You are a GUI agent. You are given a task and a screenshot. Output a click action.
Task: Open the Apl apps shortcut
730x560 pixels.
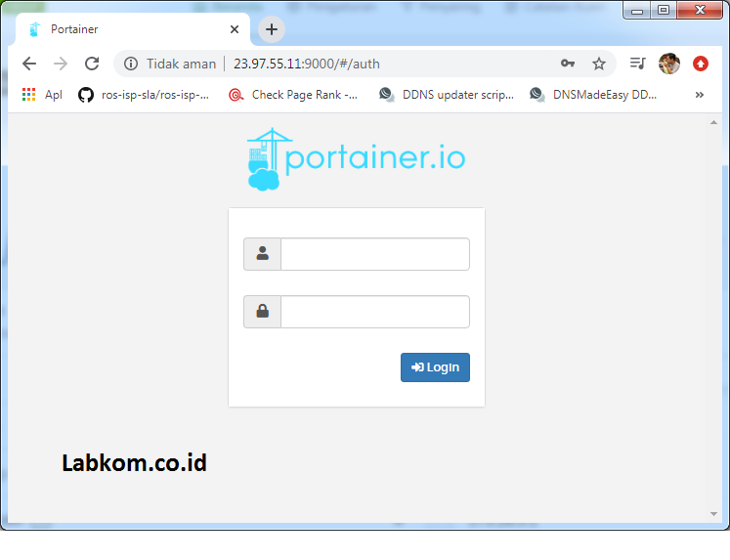point(42,95)
